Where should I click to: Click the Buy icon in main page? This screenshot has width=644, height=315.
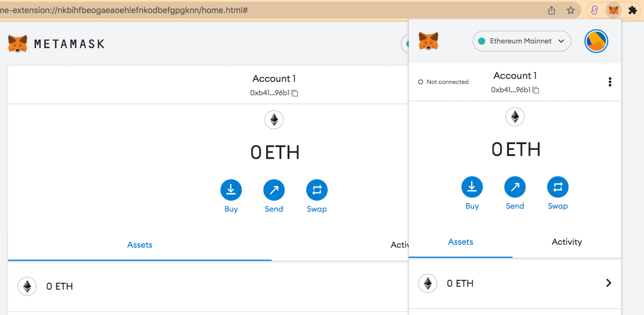pyautogui.click(x=231, y=190)
